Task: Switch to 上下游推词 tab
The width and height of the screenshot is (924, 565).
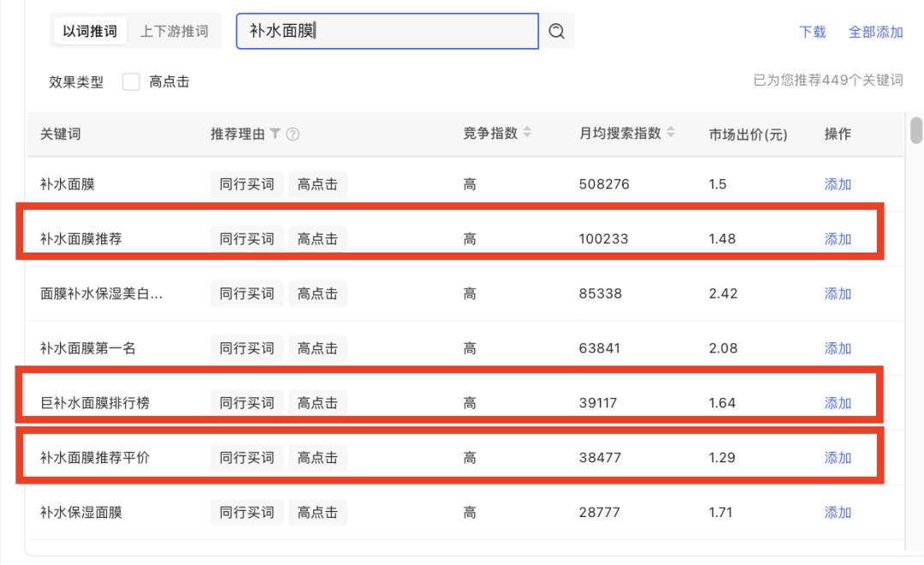Action: click(174, 31)
